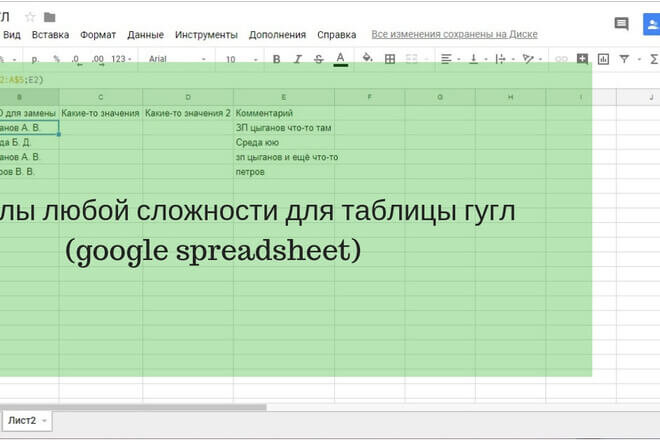Screen dimensions: 660x440
Task: Select the Какие-то значения 2 cell
Action: click(188, 113)
